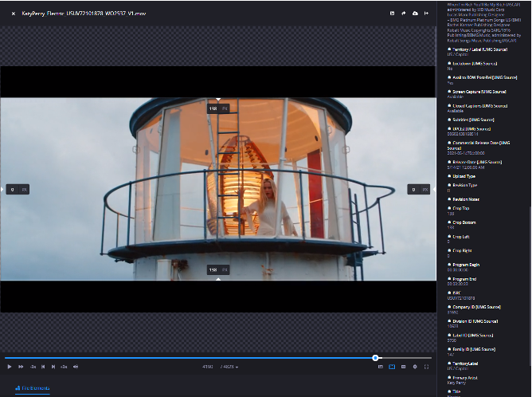
Task: Switch to the File Elements tab
Action: pos(33,388)
